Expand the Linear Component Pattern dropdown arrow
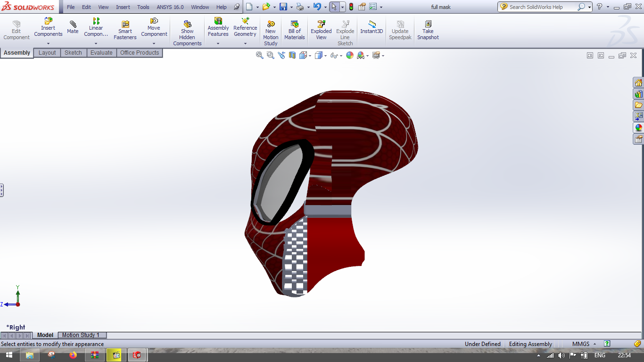This screenshot has height=362, width=644. click(x=96, y=44)
